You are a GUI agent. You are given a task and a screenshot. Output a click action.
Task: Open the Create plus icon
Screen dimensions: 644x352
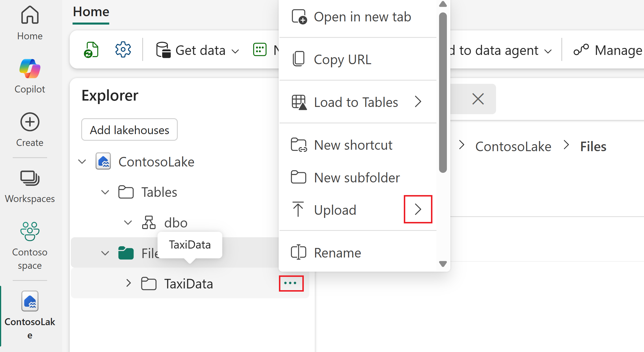(30, 122)
